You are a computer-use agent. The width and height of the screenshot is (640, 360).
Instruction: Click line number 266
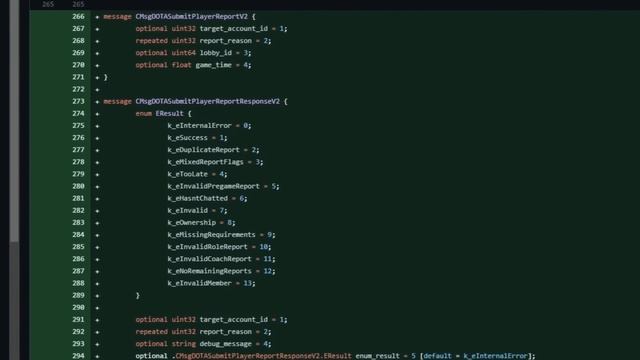(78, 17)
